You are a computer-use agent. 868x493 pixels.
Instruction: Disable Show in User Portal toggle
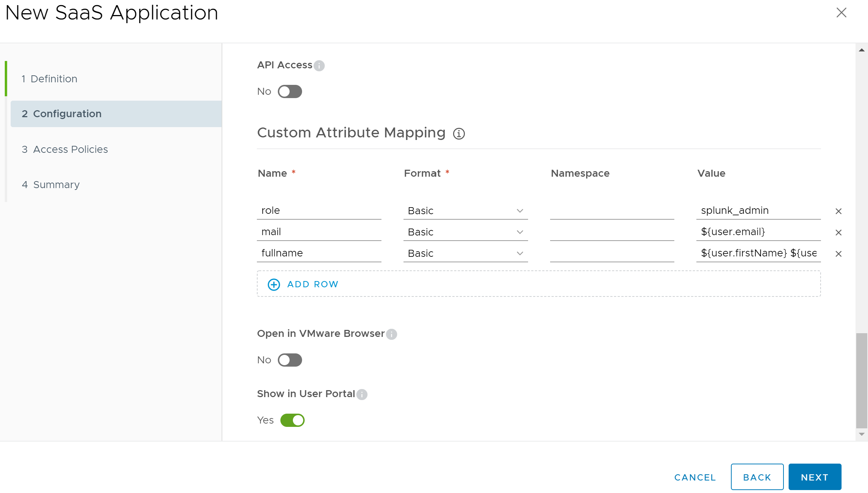click(x=292, y=420)
